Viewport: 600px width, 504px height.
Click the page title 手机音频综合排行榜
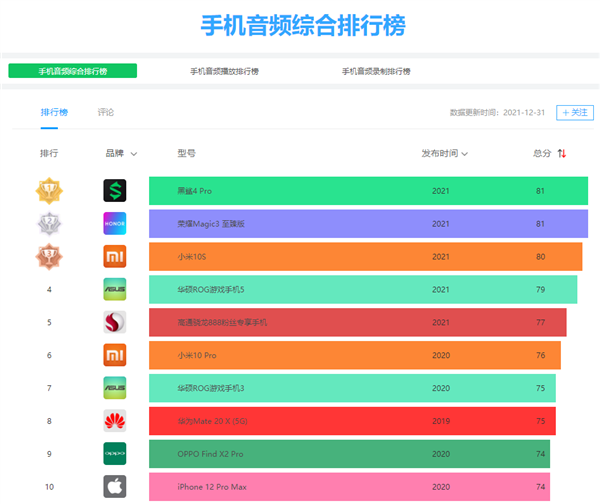[303, 26]
